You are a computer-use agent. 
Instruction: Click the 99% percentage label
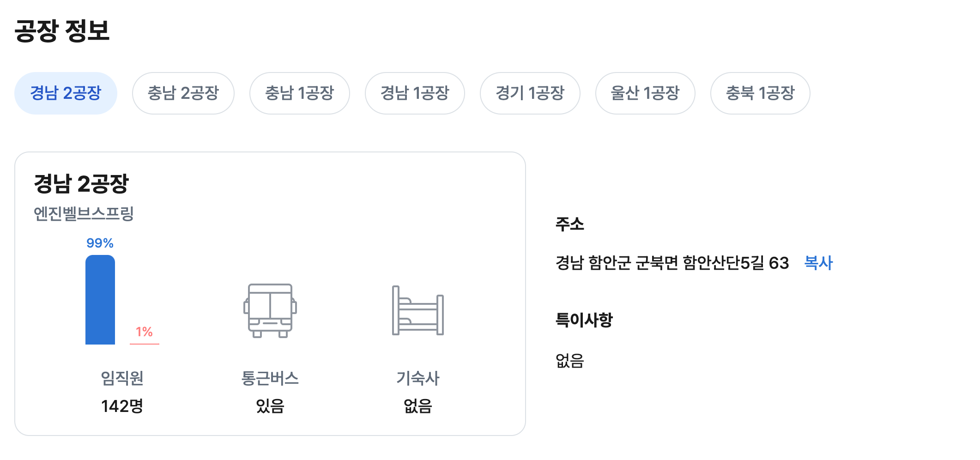(100, 243)
